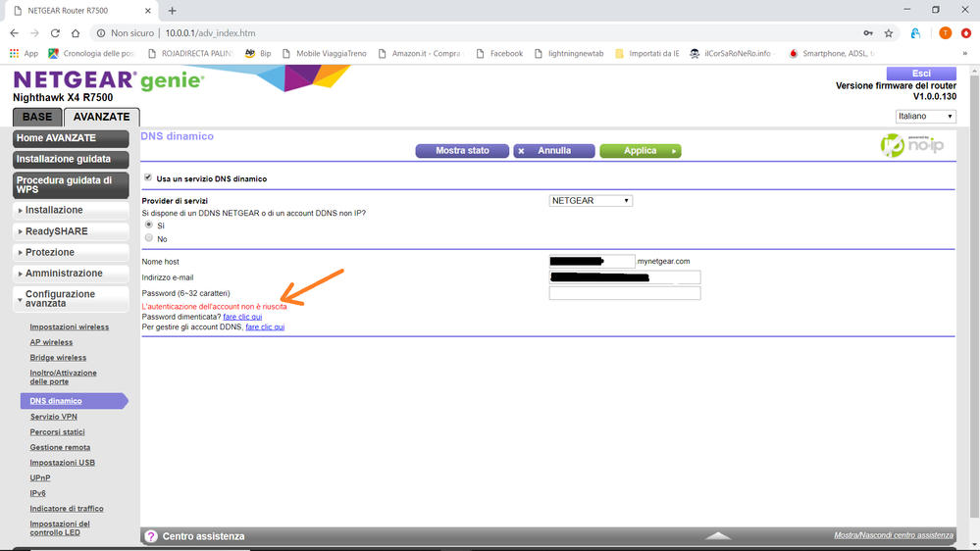980x551 pixels.
Task: Open the NETGEAR service provider dropdown
Action: pos(591,201)
